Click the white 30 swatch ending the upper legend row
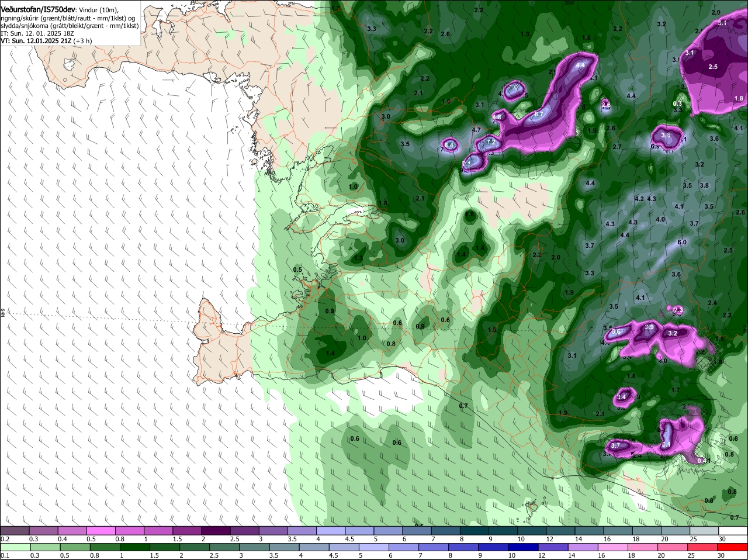The width and height of the screenshot is (748, 560). 733,530
